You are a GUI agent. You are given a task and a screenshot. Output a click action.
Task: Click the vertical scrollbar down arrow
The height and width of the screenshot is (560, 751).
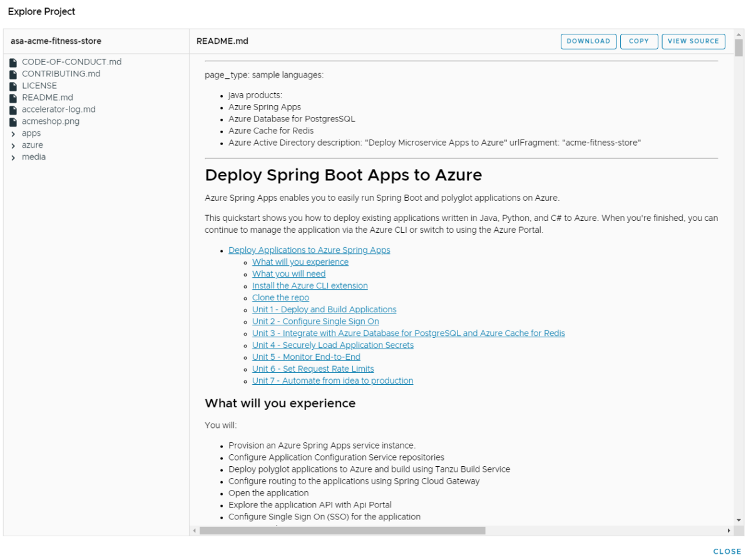click(x=738, y=520)
